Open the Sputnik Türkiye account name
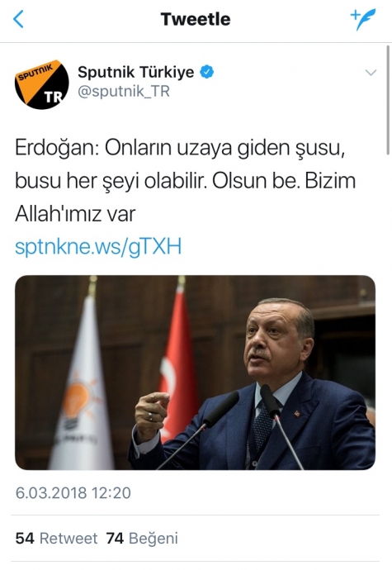The image size is (392, 570). (x=136, y=72)
